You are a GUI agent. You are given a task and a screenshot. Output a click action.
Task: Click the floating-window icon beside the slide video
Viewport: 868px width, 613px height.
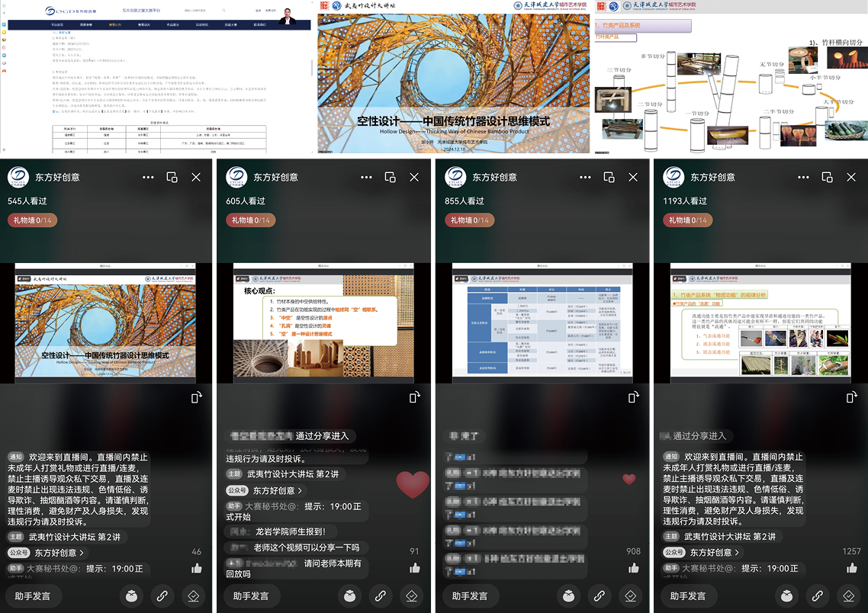pyautogui.click(x=197, y=396)
